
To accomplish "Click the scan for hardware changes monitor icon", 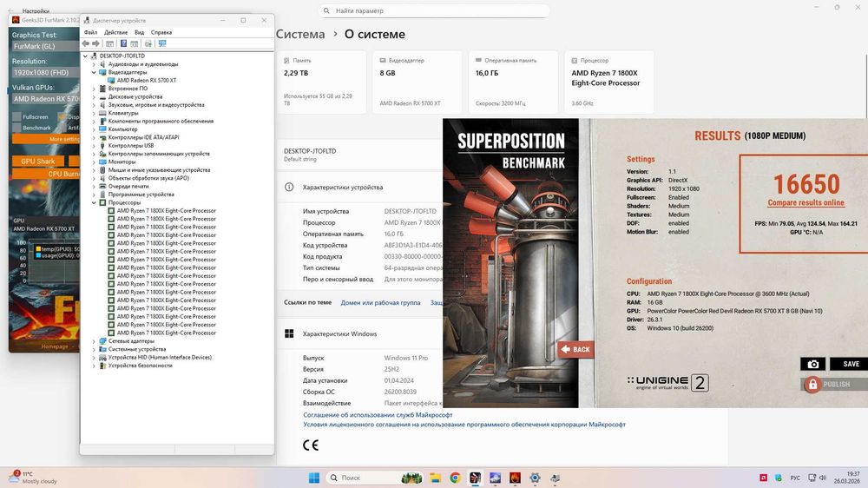I will 162,43.
